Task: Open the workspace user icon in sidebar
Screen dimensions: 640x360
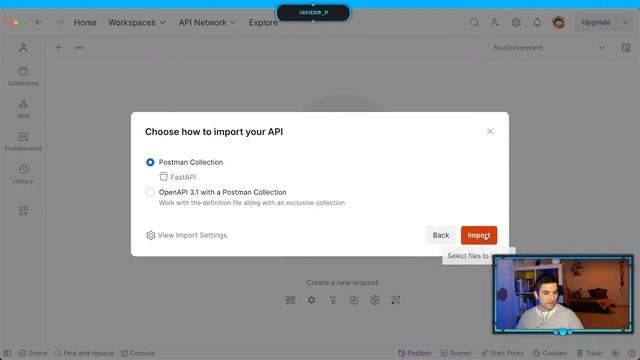Action: (23, 48)
